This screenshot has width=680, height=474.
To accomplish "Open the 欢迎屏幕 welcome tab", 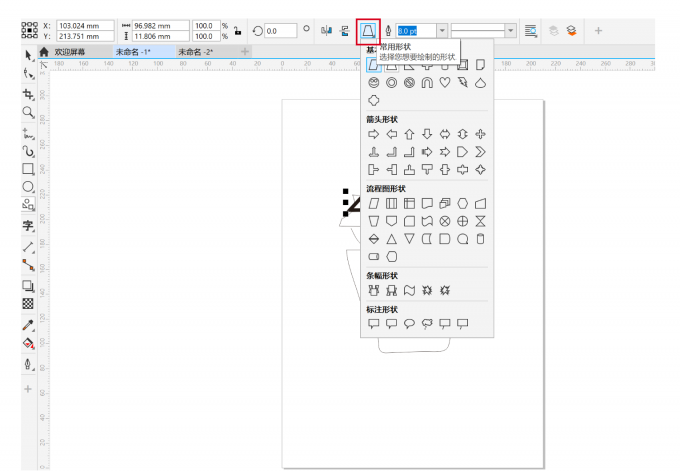I will 68,51.
